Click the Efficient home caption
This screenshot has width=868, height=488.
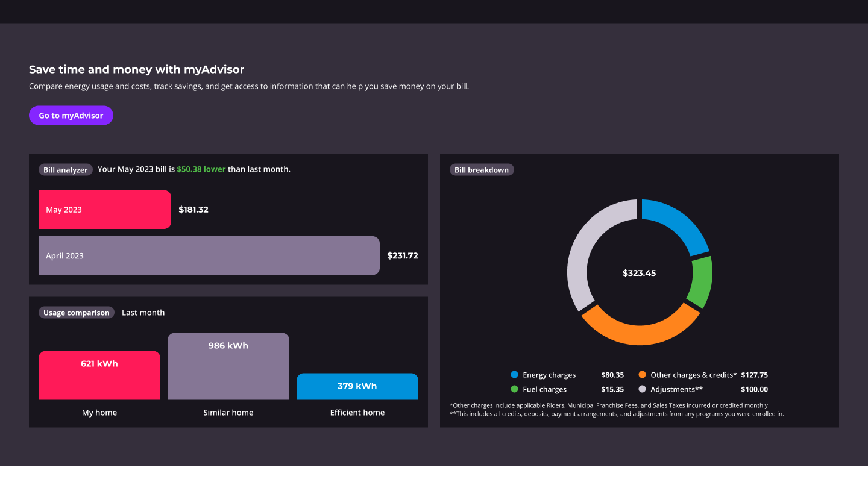(x=357, y=413)
